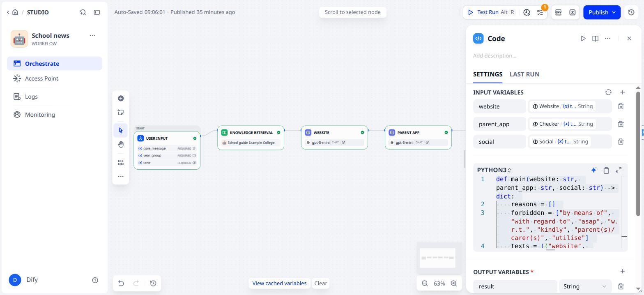Toggle pointer mode in canvas toolbar
The height and width of the screenshot is (295, 644).
click(x=121, y=131)
